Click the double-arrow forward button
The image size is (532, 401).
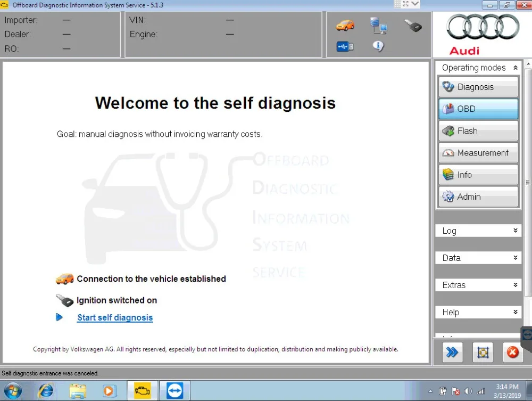tap(452, 353)
